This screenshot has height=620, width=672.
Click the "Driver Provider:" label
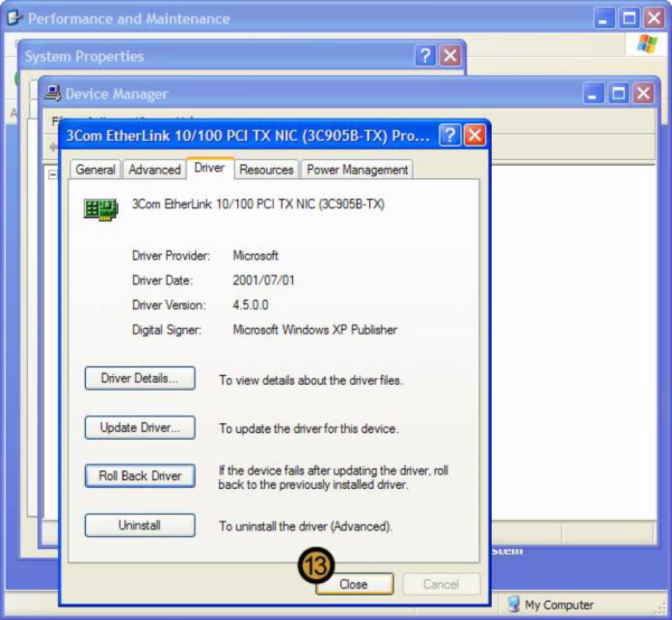pos(171,256)
